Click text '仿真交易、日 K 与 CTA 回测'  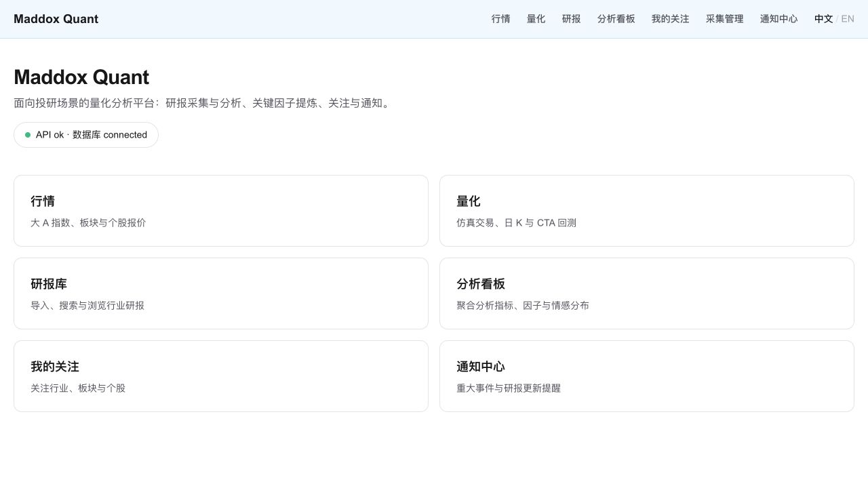pos(516,222)
